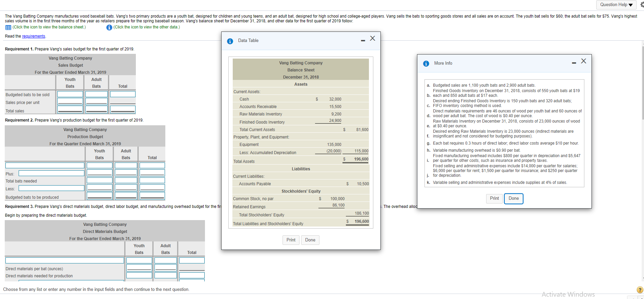The image size is (644, 299).
Task: Minimize the More Info popup
Action: pyautogui.click(x=574, y=63)
